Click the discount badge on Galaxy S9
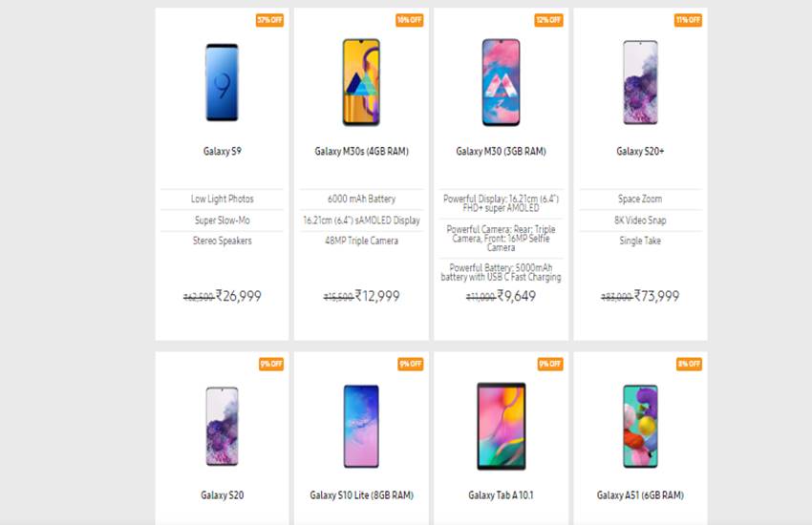The height and width of the screenshot is (525, 812). pos(269,20)
